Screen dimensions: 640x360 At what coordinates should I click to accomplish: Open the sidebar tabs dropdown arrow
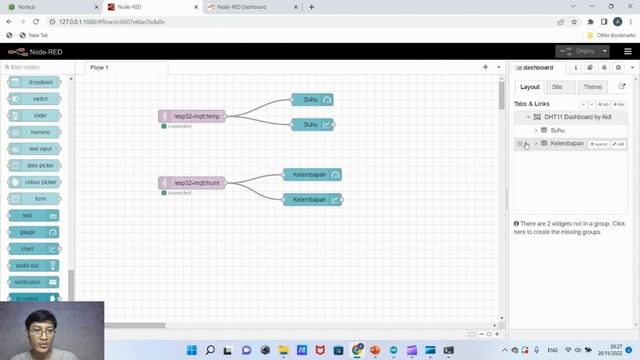click(x=632, y=68)
